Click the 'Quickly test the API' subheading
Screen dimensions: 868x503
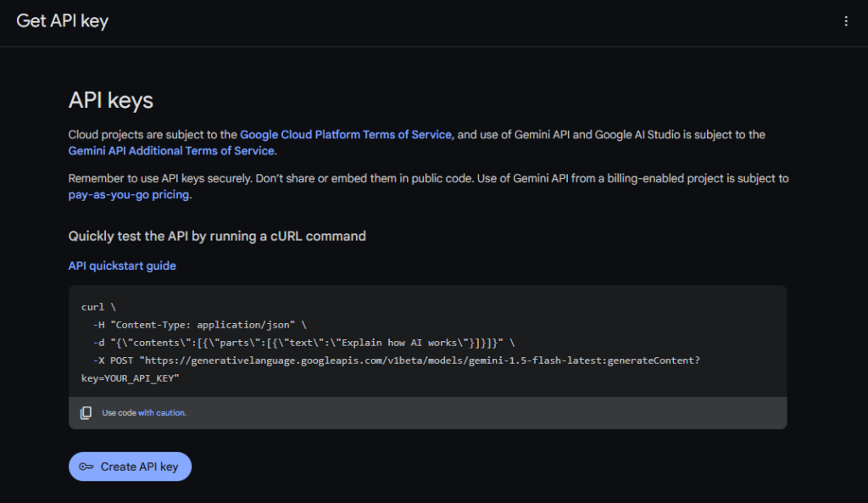tap(217, 236)
